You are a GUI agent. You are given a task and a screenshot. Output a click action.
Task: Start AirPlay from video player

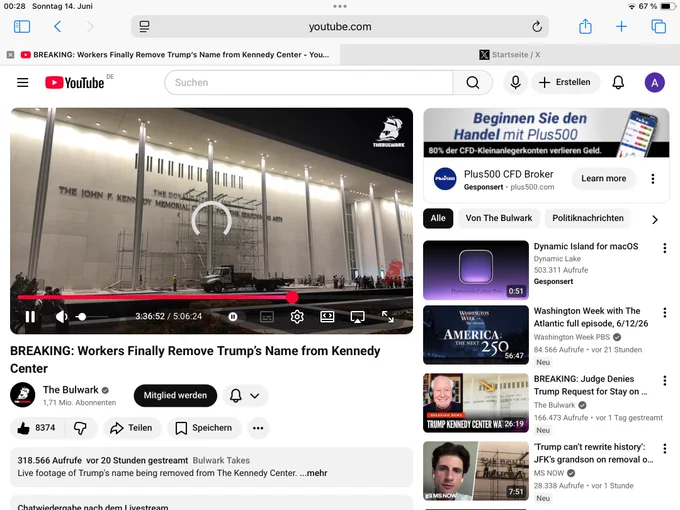click(x=357, y=317)
